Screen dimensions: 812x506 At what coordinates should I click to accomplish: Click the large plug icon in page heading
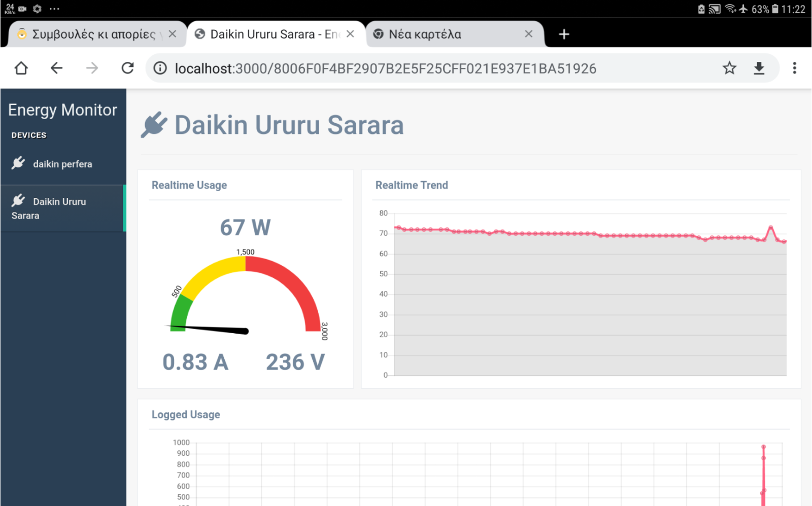(x=154, y=125)
